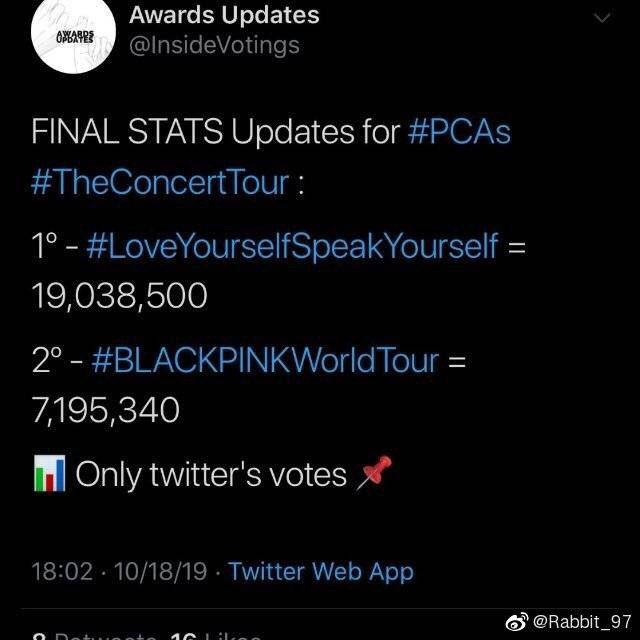Open the 18:02 · 10/18/19 timestamp

119,571
